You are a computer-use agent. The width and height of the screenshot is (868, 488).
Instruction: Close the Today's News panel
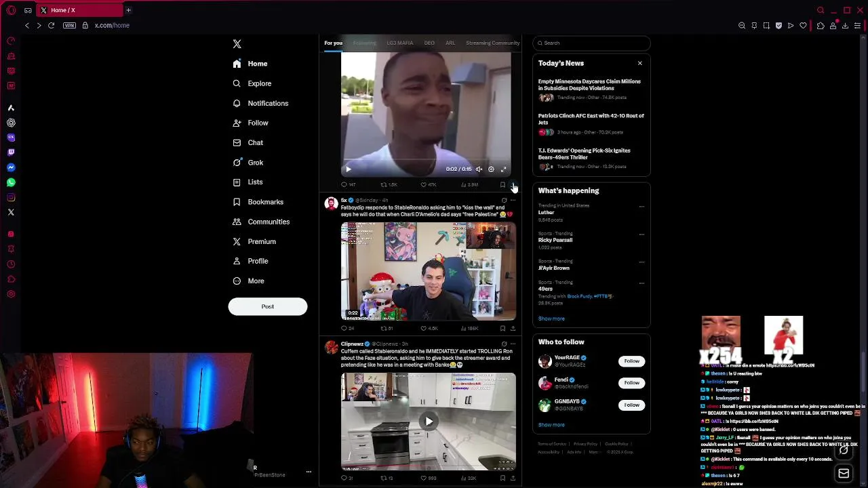click(x=639, y=63)
